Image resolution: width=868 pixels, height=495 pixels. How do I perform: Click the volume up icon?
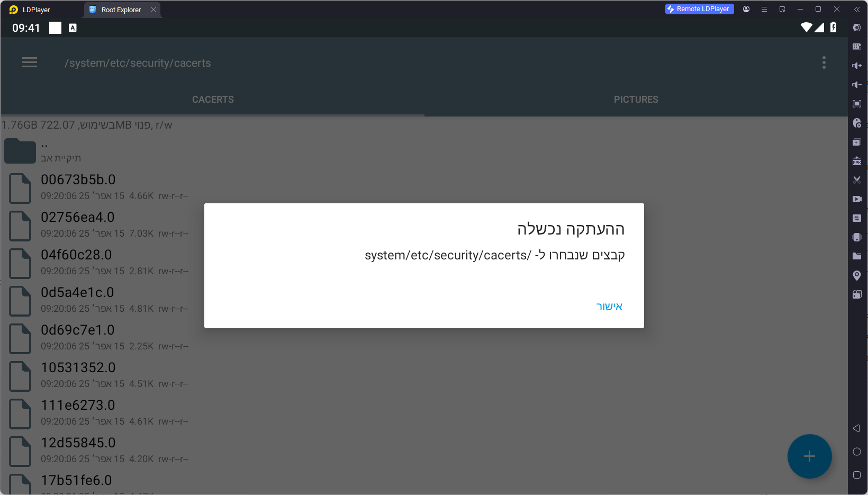click(x=857, y=66)
